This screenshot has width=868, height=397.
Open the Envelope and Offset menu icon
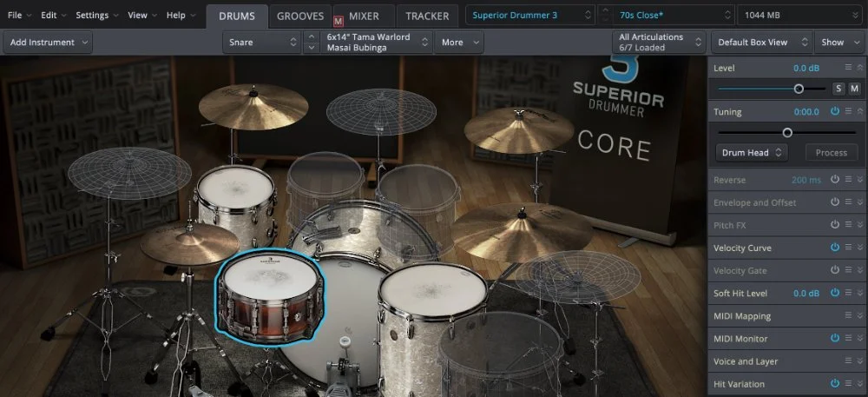pos(848,202)
